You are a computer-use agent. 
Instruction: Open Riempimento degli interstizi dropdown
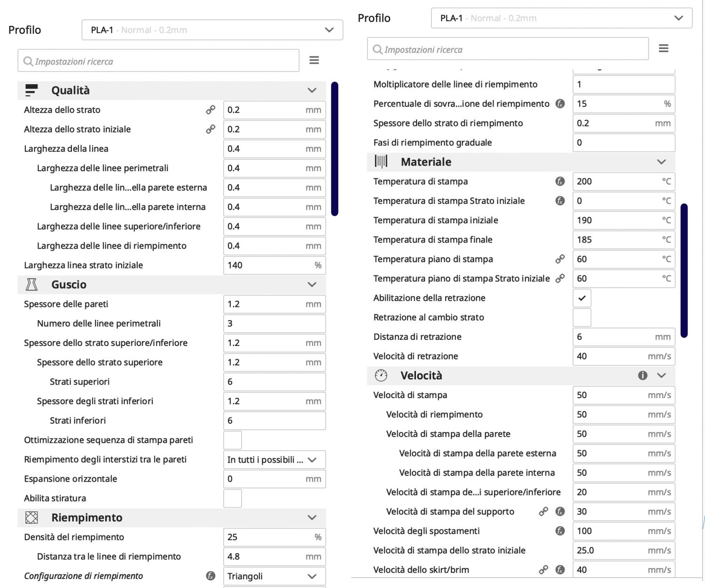pos(274,460)
